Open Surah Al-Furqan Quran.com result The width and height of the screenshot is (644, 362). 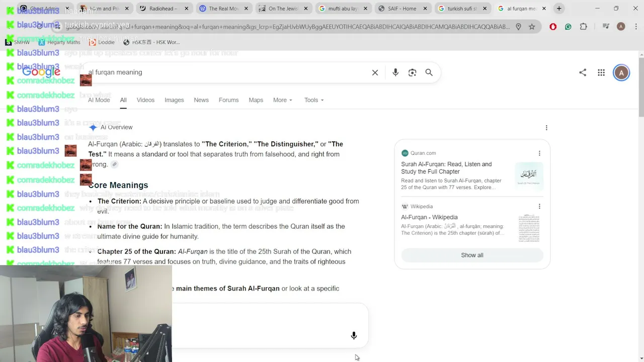(x=446, y=168)
